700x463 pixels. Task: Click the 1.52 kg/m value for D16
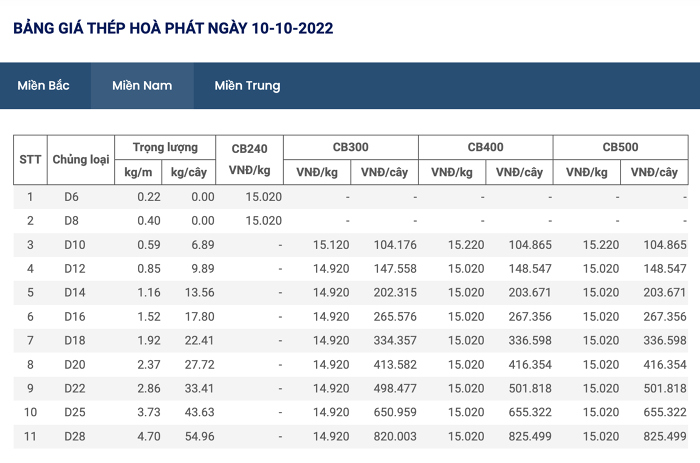point(149,317)
